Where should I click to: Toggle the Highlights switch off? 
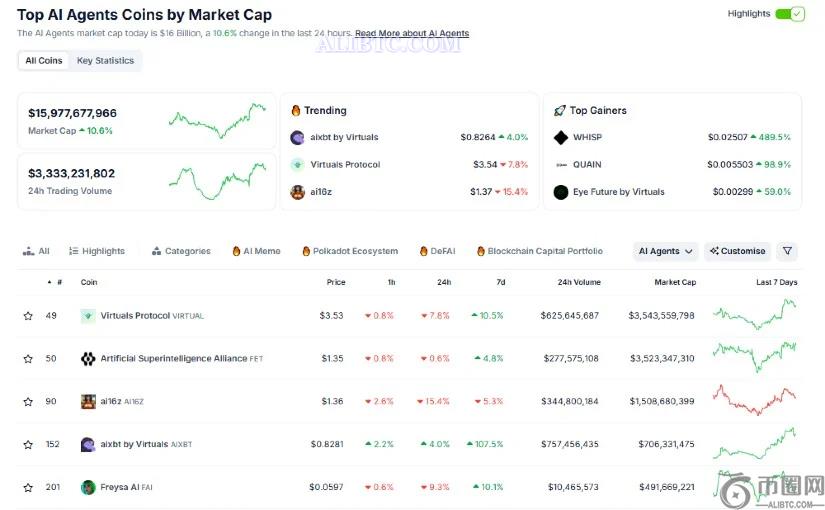click(x=790, y=14)
